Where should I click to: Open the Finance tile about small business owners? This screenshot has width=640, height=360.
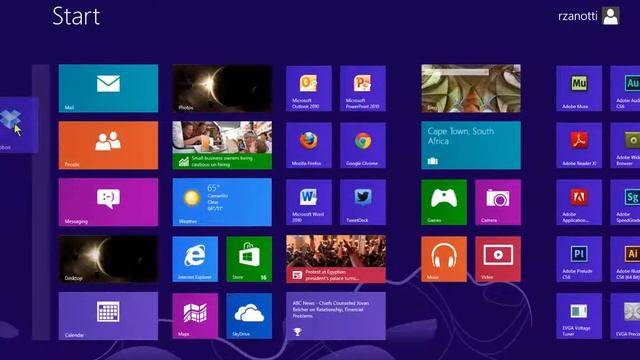[222, 145]
